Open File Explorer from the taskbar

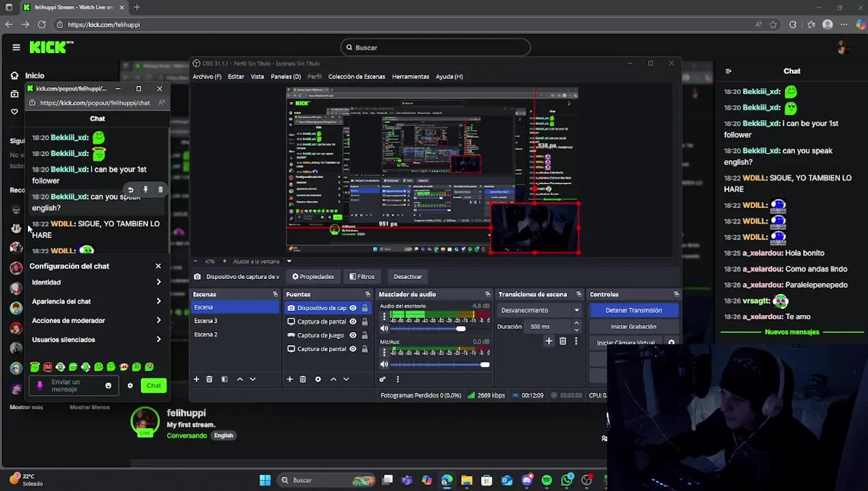pos(467,480)
